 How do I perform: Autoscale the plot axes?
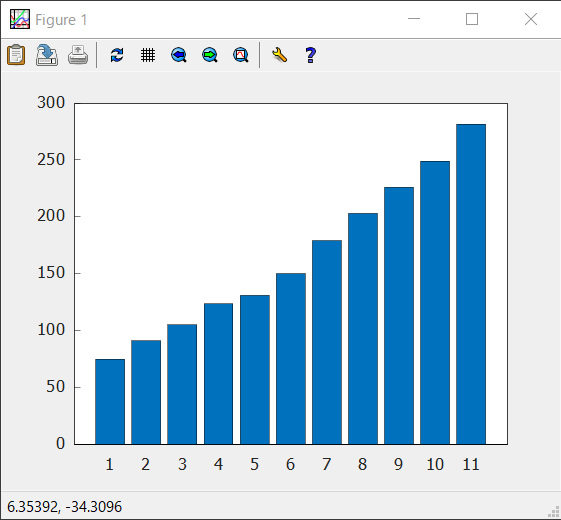[x=241, y=55]
